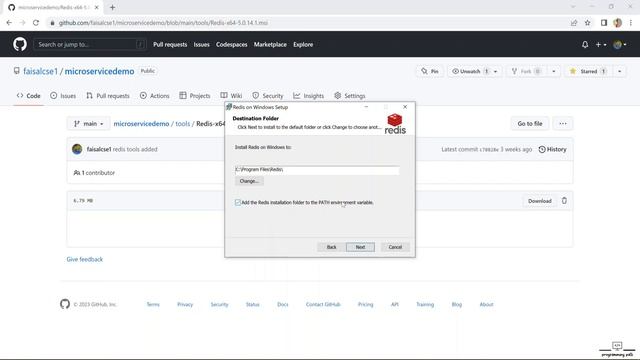Screen dimensions: 640x360
Task: Click Next in the Redis setup
Action: tap(360, 247)
